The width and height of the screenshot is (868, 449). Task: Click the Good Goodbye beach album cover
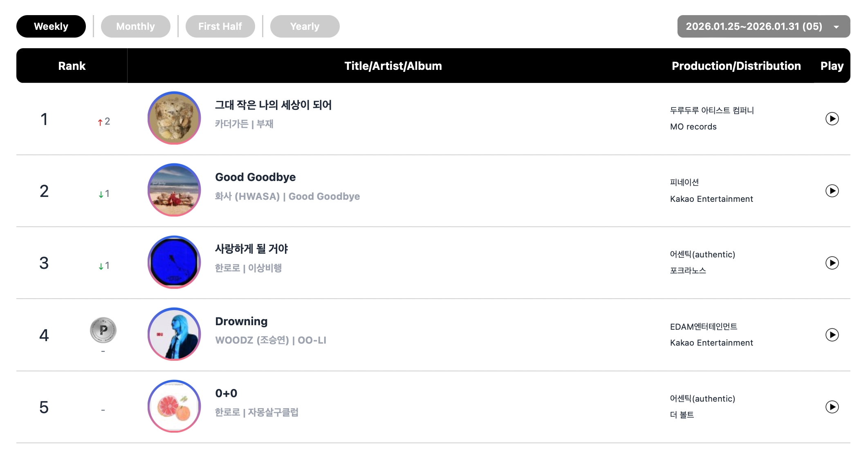click(174, 190)
